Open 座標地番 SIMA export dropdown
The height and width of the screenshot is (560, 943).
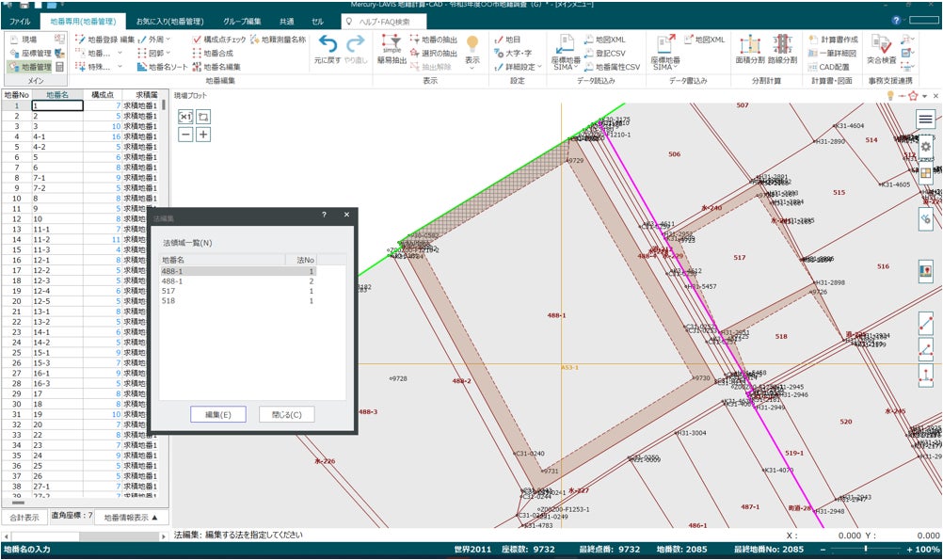click(x=665, y=53)
